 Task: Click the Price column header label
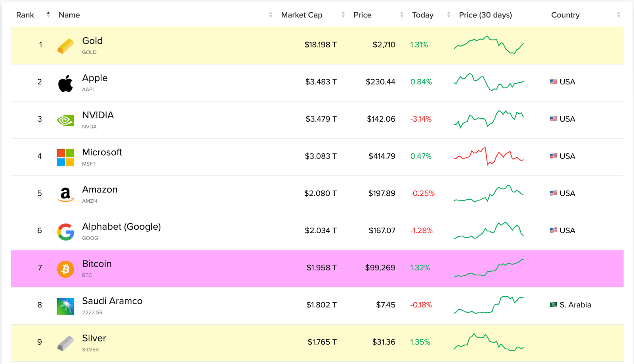pyautogui.click(x=363, y=15)
